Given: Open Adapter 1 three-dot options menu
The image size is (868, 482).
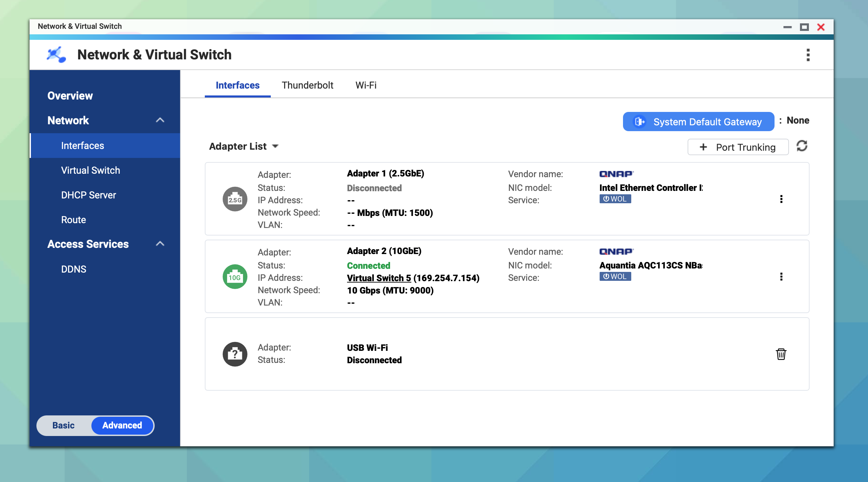Looking at the screenshot, I should 781,199.
